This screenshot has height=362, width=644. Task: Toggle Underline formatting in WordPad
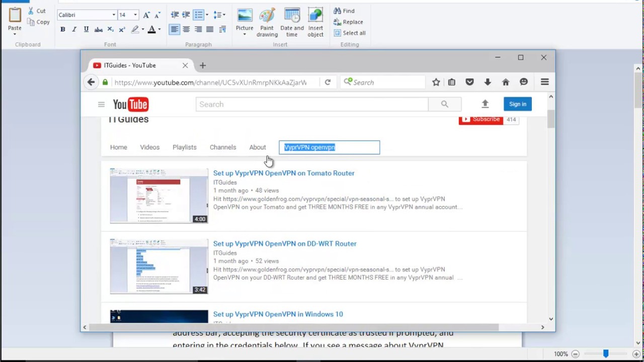pyautogui.click(x=86, y=30)
